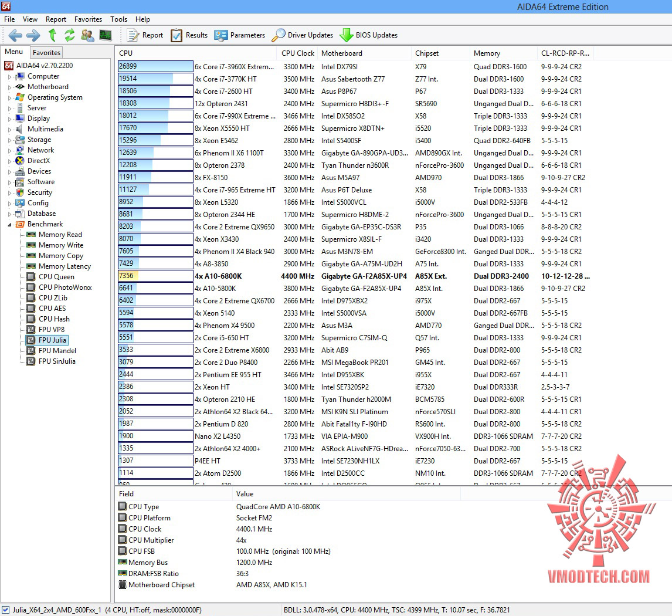672x616 pixels.
Task: Expand the Display tree node
Action: click(9, 119)
